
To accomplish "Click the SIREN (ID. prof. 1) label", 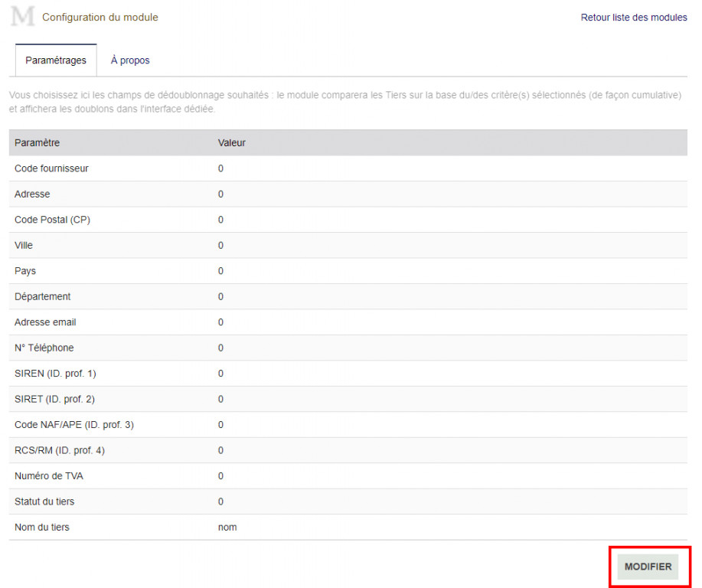I will coord(55,374).
